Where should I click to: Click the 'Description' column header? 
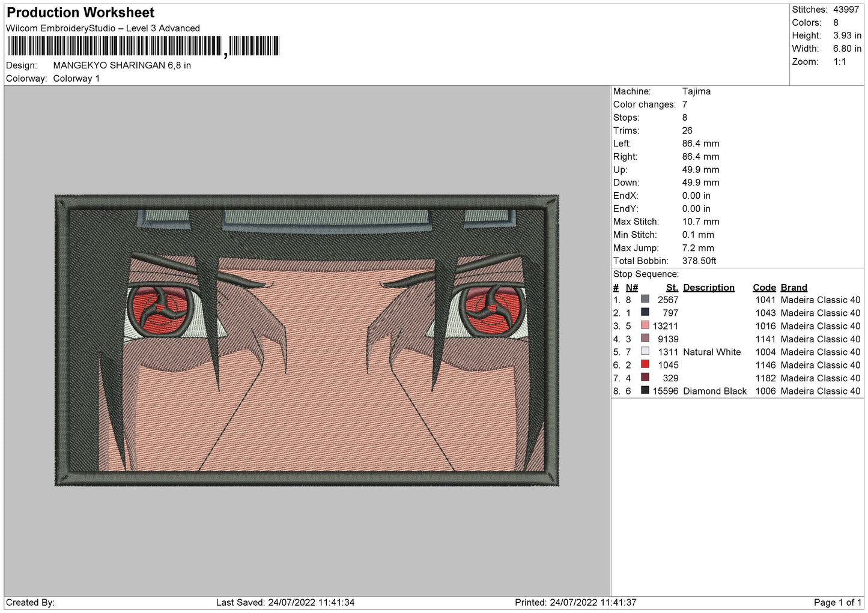click(709, 288)
